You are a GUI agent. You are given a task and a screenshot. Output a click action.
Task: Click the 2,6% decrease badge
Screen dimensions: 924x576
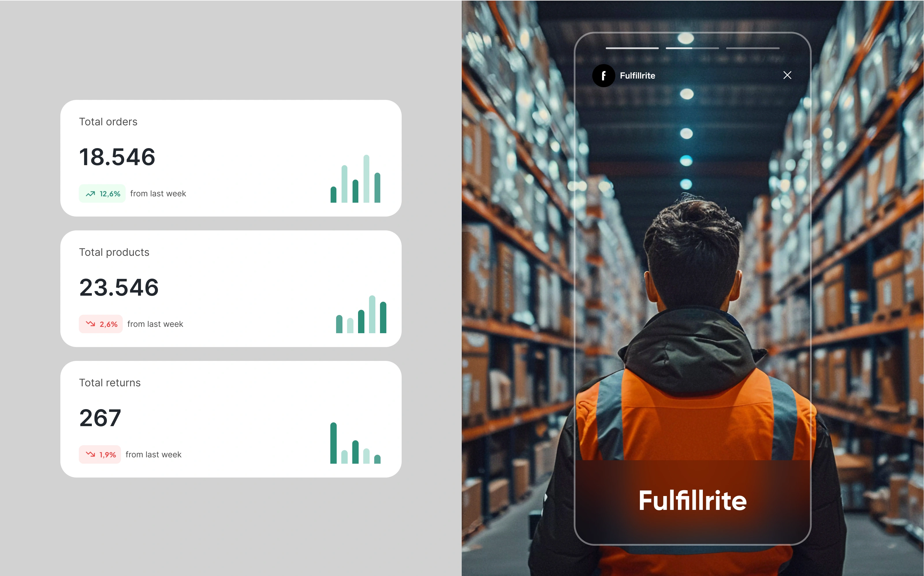click(x=100, y=324)
